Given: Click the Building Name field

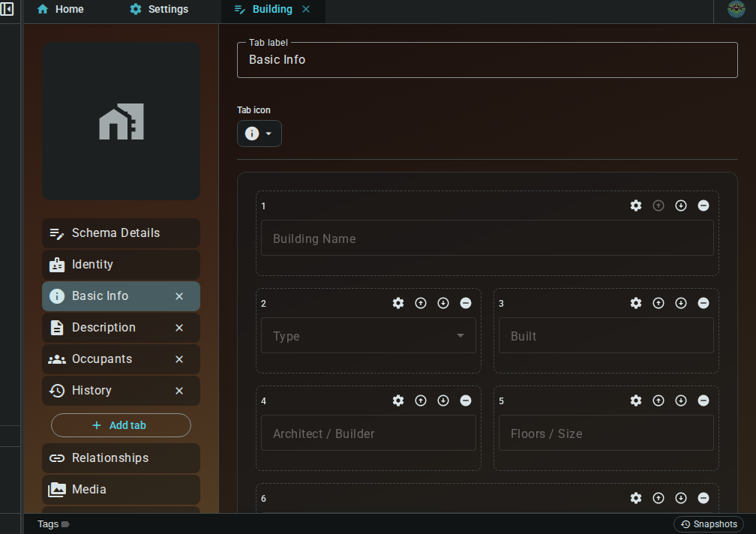Looking at the screenshot, I should tap(487, 238).
